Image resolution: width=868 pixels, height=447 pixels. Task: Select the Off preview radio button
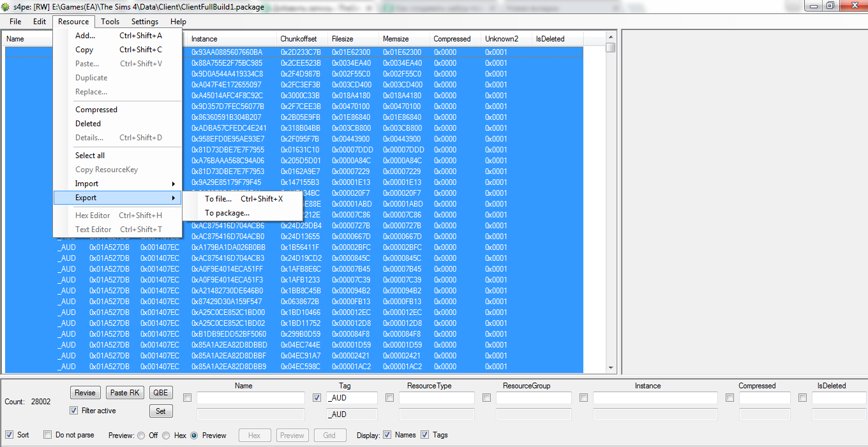coord(140,436)
